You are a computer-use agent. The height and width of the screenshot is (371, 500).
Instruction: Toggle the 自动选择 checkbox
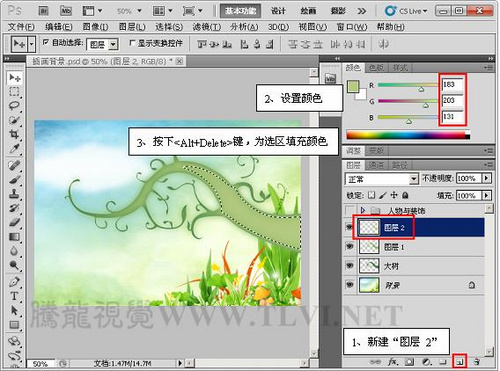coord(46,42)
